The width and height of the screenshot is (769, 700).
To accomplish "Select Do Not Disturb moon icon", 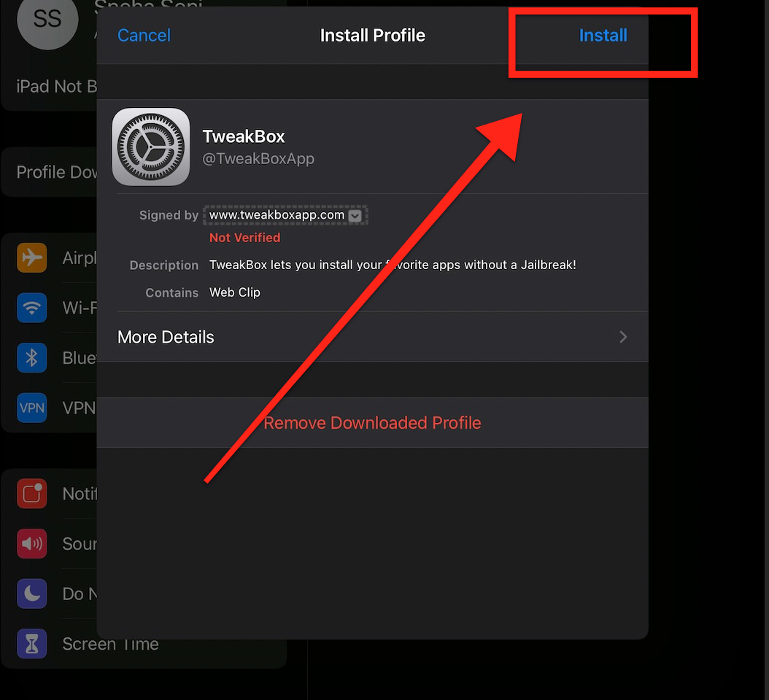I will pyautogui.click(x=32, y=594).
